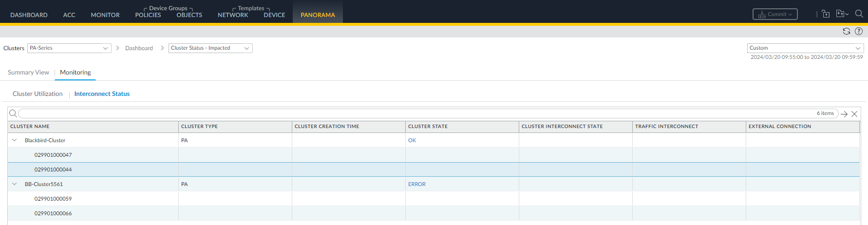Viewport: 868px width, 225px height.
Task: Switch to the Cluster Utilization tab
Action: 38,94
